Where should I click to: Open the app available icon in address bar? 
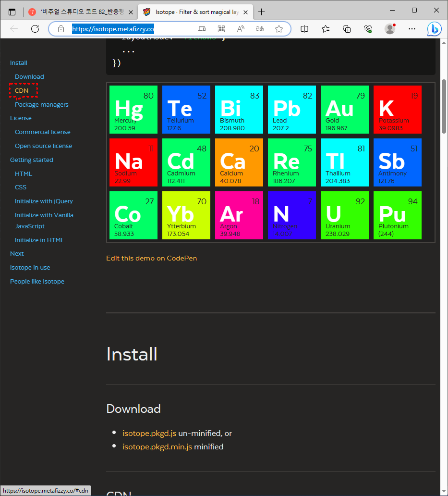point(202,29)
